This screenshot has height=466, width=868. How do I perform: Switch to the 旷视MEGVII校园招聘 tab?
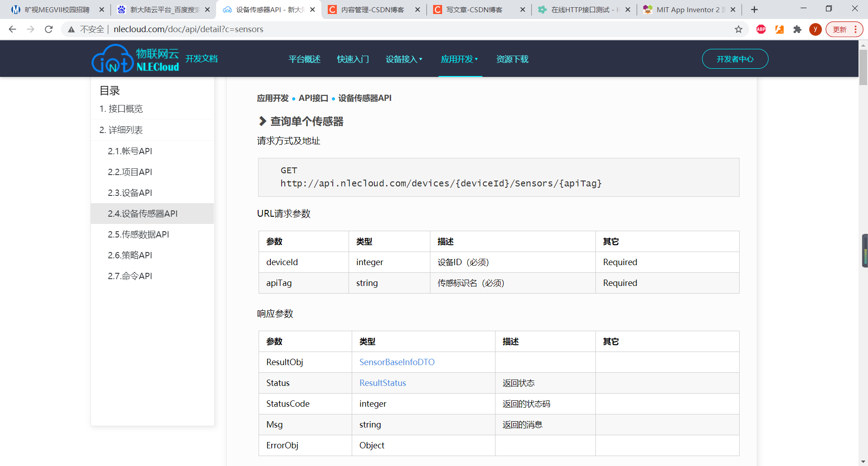coord(57,10)
